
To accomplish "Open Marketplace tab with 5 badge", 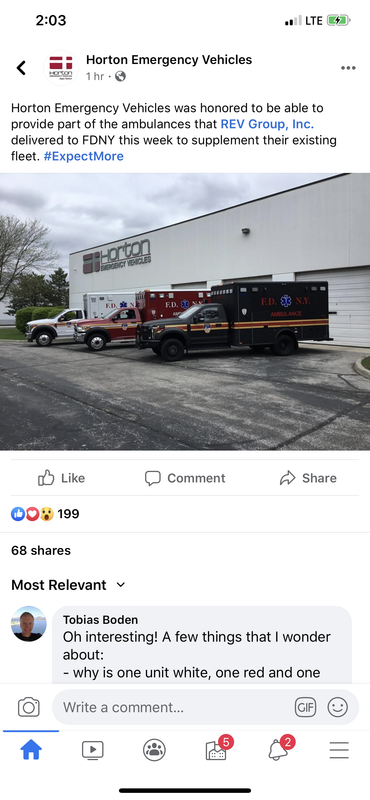I will click(218, 748).
